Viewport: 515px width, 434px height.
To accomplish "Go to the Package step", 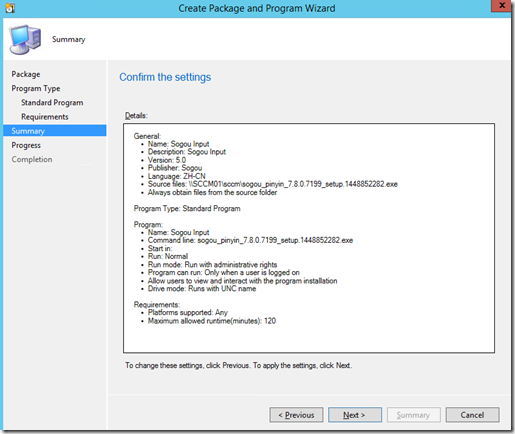I will (x=26, y=74).
